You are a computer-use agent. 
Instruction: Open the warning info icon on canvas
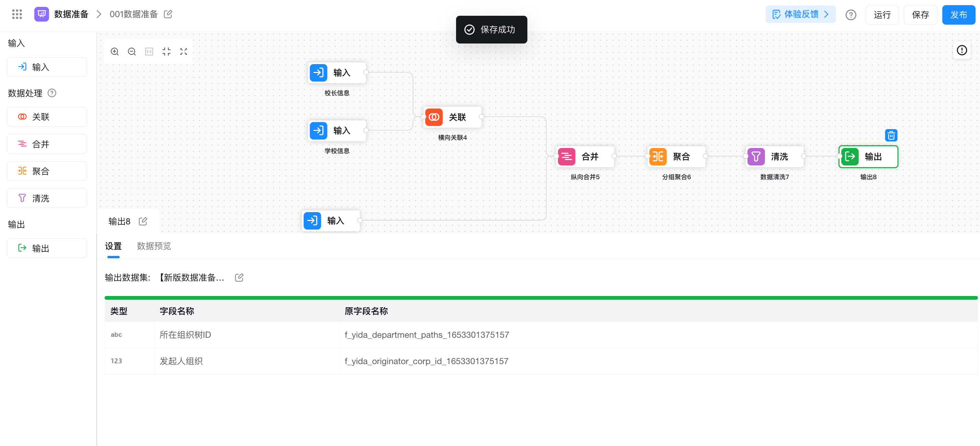(x=962, y=50)
